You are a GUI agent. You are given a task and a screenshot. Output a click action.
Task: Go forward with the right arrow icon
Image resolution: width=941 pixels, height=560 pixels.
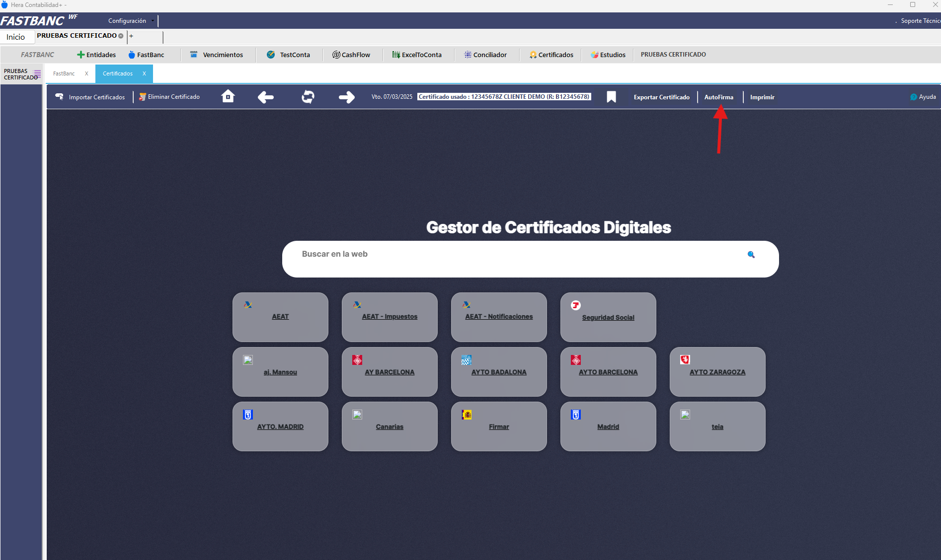pyautogui.click(x=347, y=97)
